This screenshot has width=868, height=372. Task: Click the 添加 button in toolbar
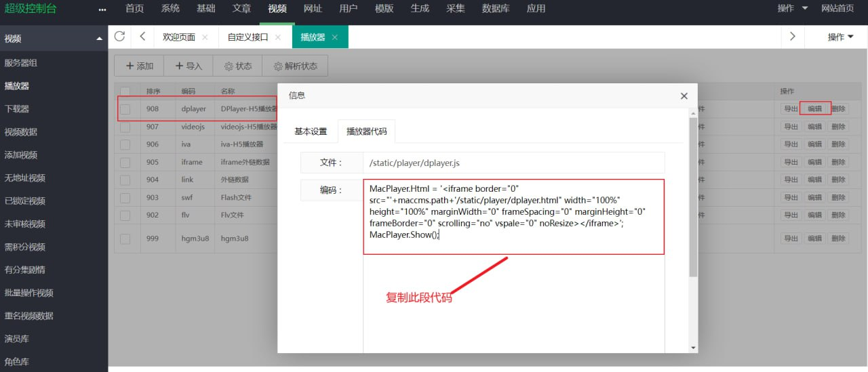[140, 66]
